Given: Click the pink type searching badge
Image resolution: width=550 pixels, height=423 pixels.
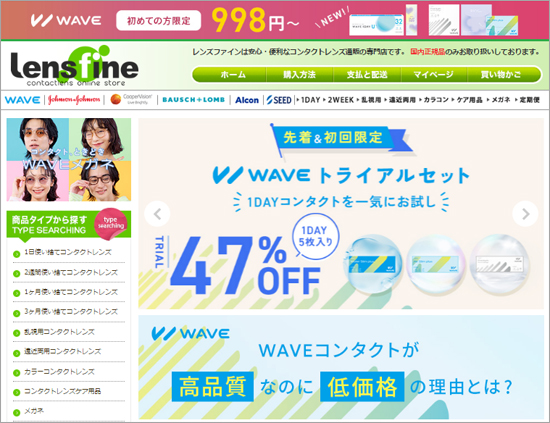Looking at the screenshot, I should click(110, 223).
